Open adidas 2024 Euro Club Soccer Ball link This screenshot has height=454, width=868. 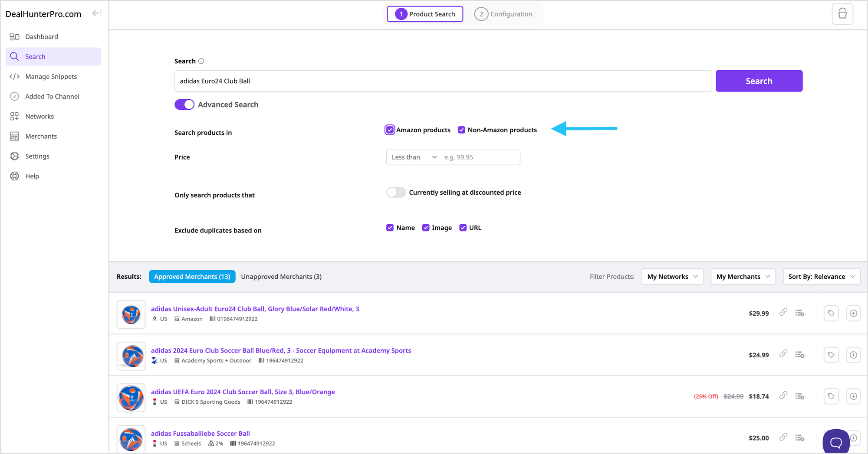[281, 350]
